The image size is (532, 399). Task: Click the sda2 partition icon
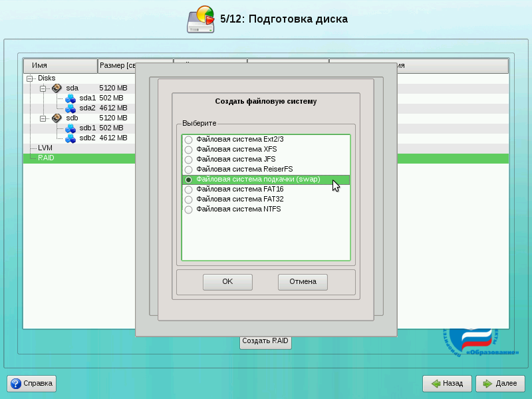70,108
